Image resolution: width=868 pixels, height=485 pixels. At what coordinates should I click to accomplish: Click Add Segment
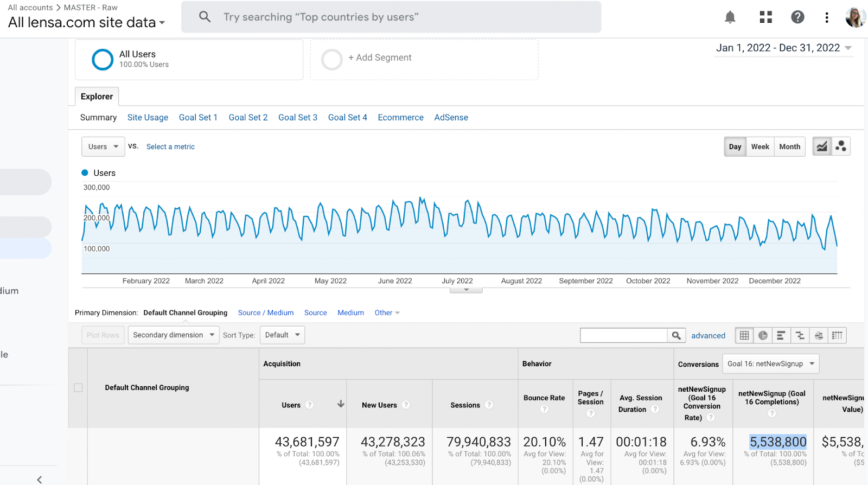[x=380, y=58]
